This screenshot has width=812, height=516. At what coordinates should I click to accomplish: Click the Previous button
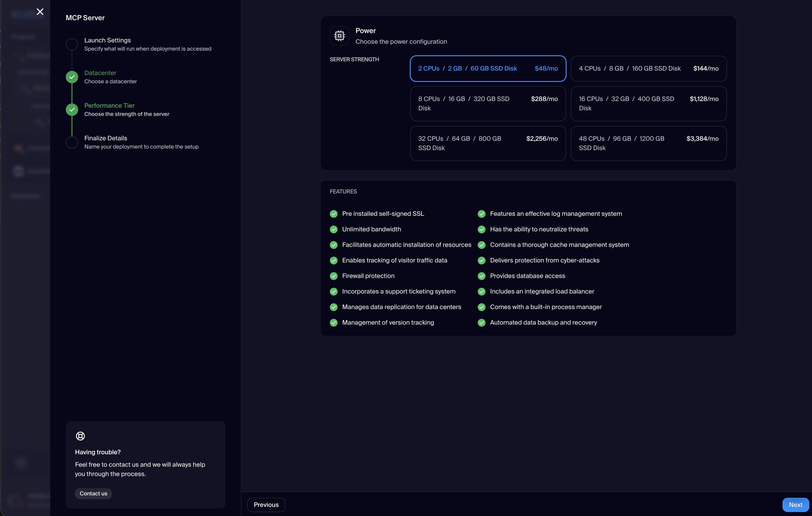coord(266,504)
